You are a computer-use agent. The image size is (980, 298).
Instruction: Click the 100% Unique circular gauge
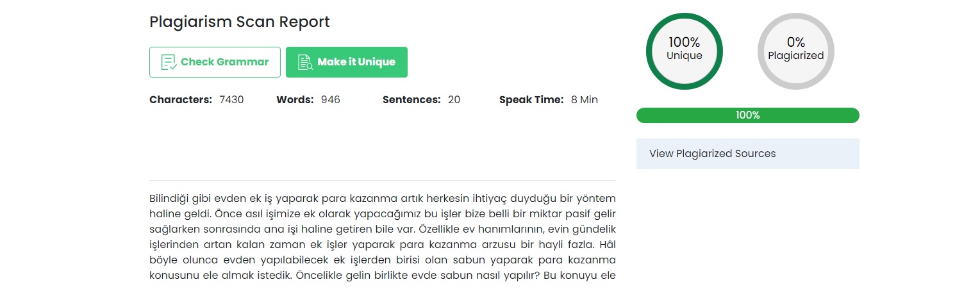tap(685, 51)
